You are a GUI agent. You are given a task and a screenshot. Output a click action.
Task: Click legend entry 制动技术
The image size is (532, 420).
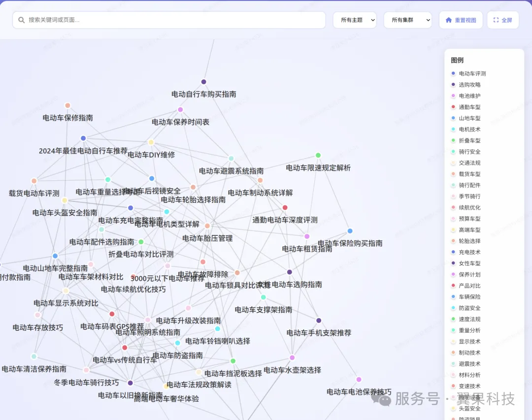(466, 353)
